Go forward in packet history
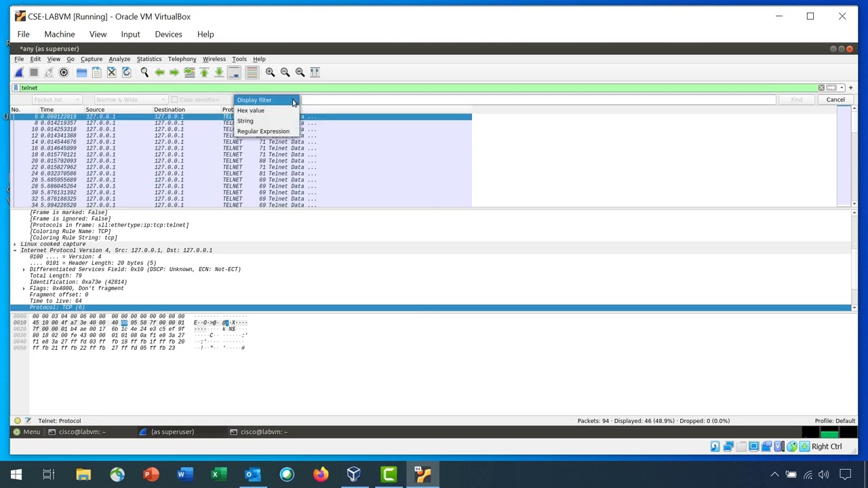The height and width of the screenshot is (488, 868). coord(174,72)
